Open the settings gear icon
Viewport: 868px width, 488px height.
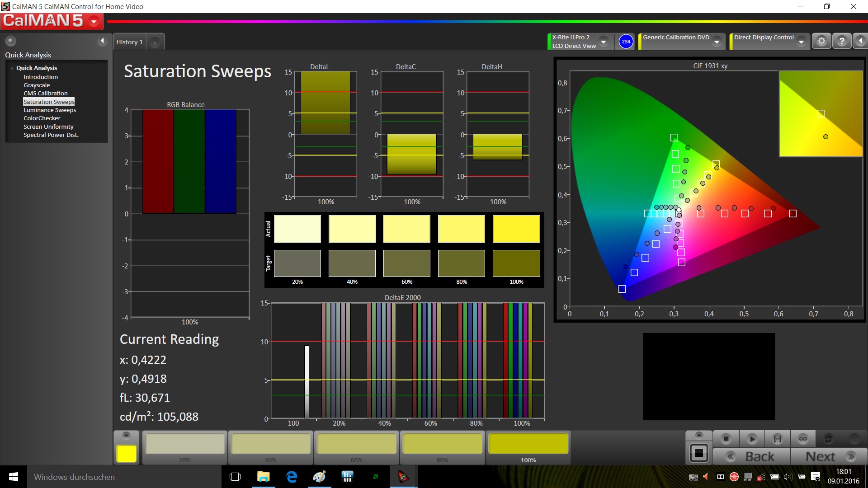[821, 41]
